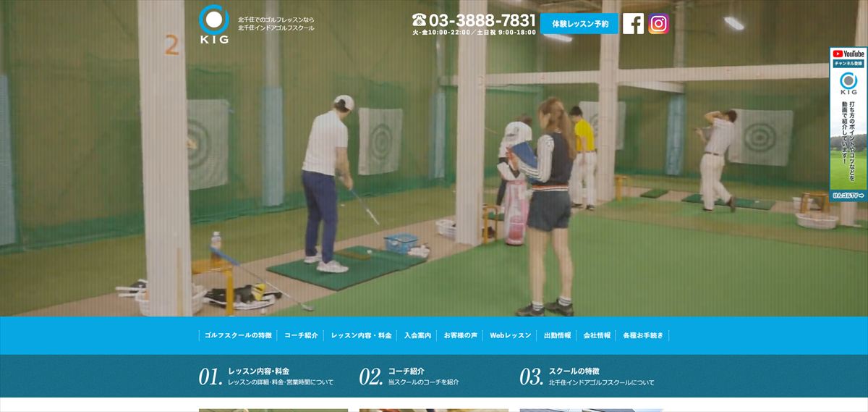Click the 体験レッスン予約 button

click(579, 24)
